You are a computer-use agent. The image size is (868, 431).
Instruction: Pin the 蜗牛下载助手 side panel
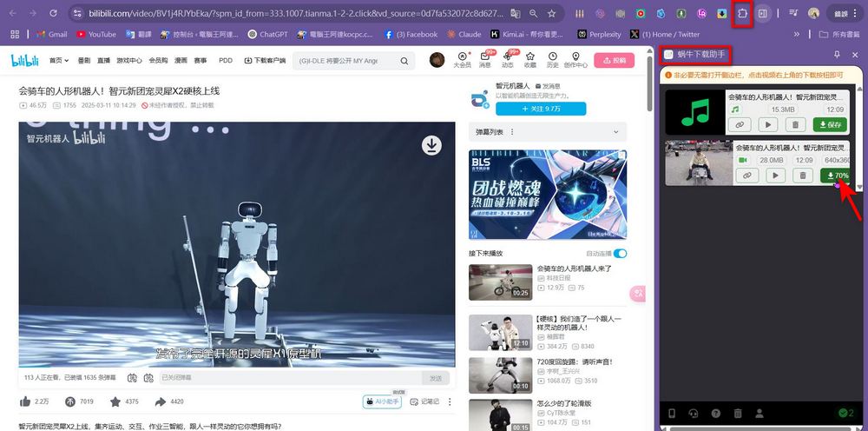click(837, 54)
